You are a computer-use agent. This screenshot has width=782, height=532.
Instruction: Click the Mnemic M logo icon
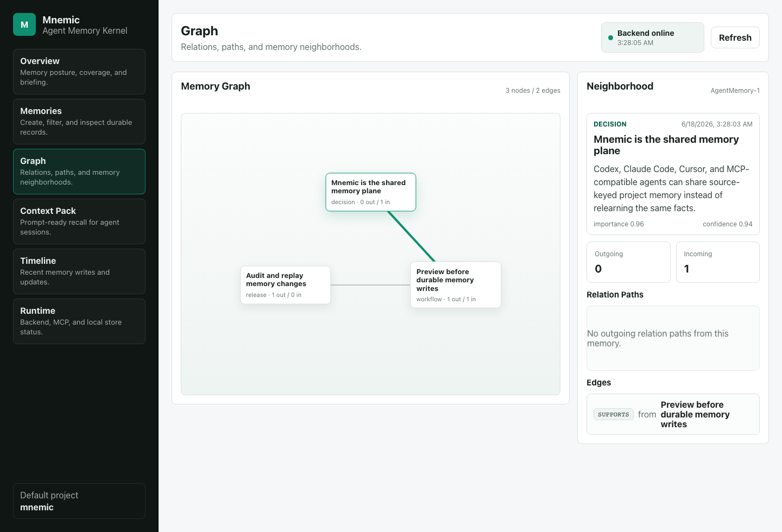[24, 24]
